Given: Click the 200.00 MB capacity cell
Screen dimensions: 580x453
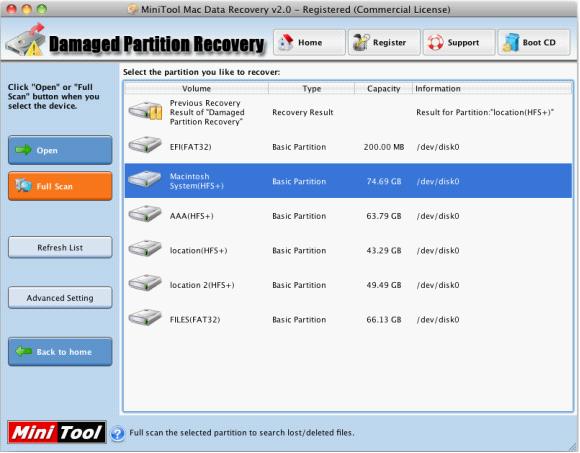Looking at the screenshot, I should 384,147.
